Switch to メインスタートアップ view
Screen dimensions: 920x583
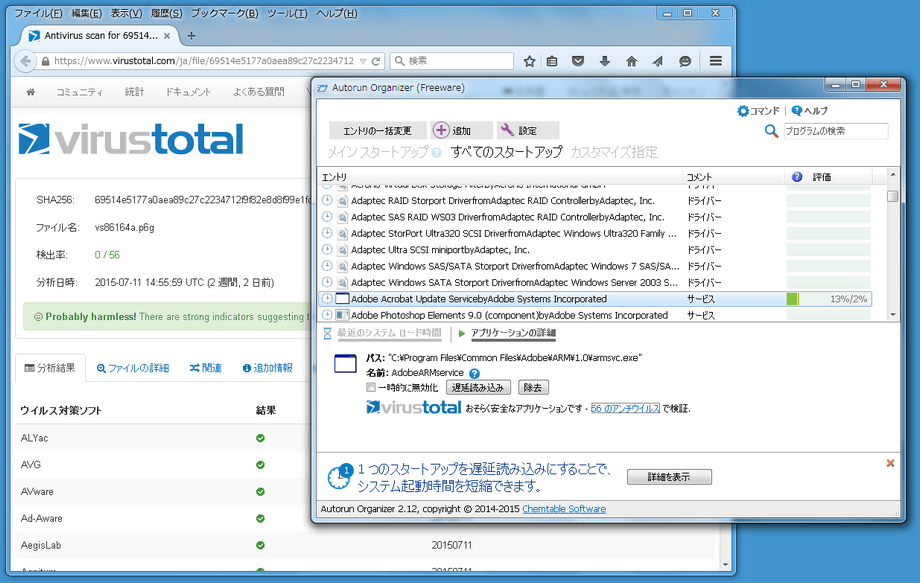click(377, 152)
